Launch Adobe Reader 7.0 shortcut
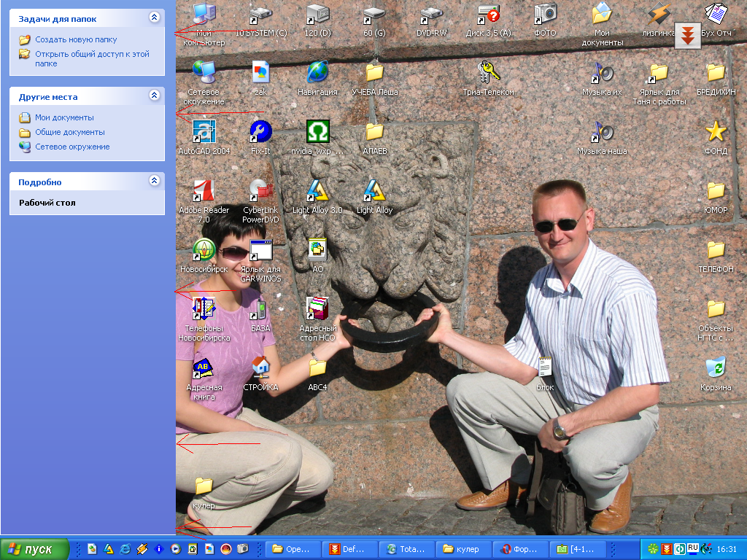The image size is (747, 560). (x=204, y=191)
